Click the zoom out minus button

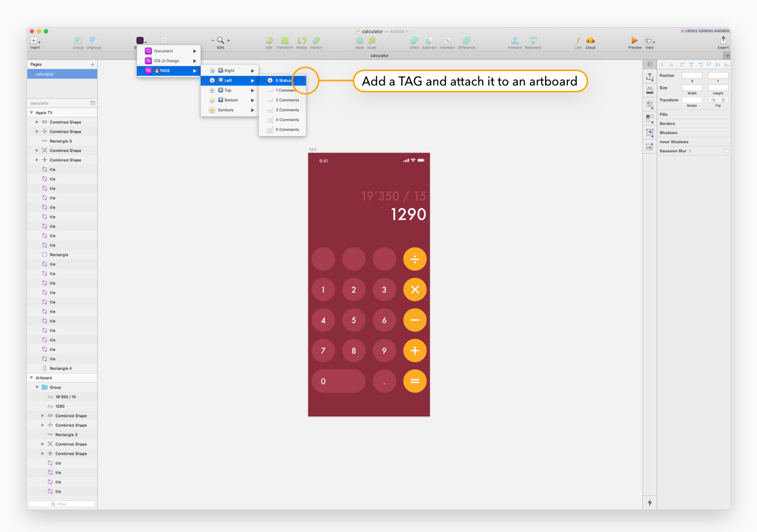pos(213,41)
